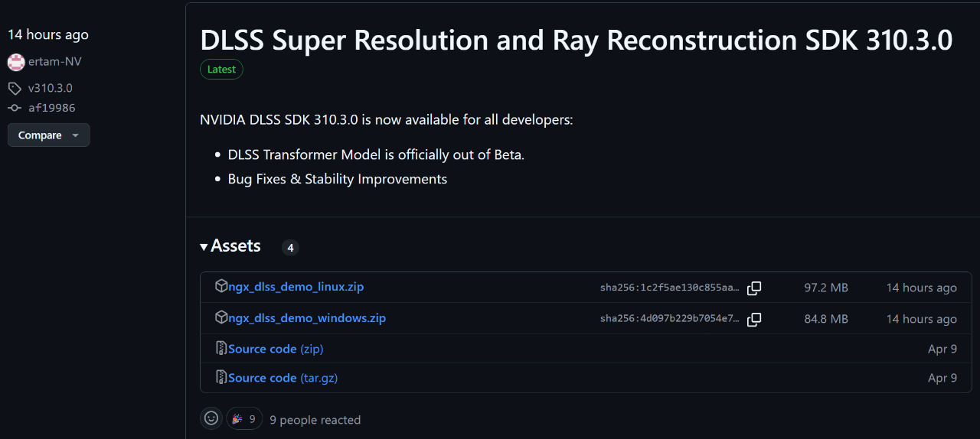
Task: Click the ertam-NV avatar icon
Action: (x=16, y=62)
